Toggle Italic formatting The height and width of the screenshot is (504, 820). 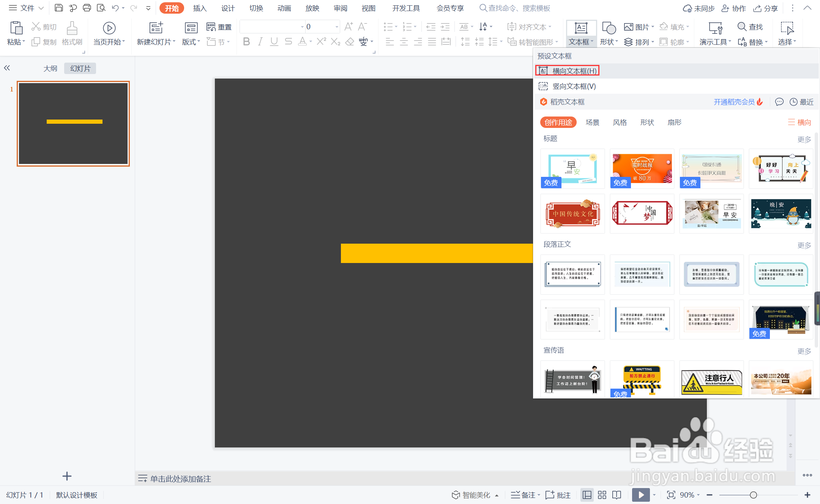[x=260, y=41]
